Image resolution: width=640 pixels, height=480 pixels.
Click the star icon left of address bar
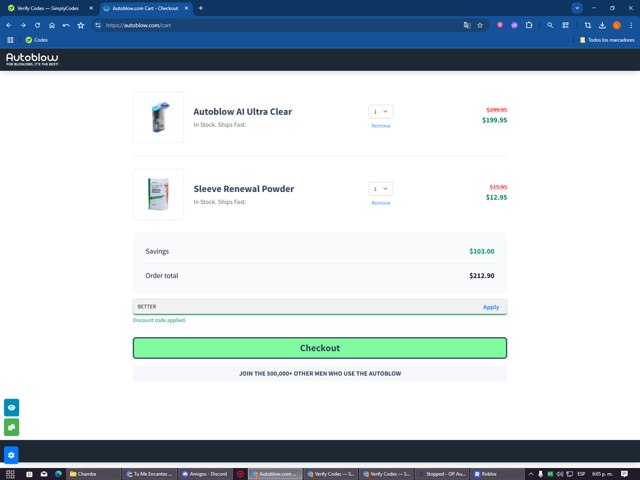point(81,25)
